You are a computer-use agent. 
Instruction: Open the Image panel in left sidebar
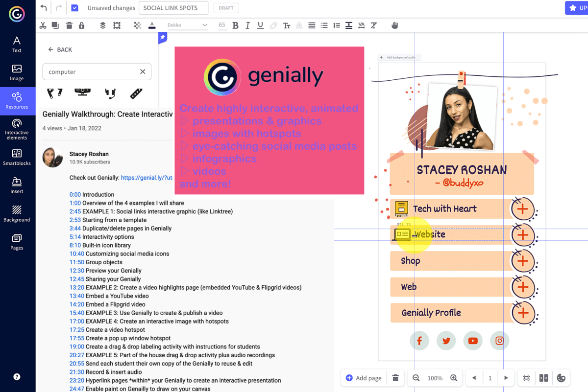pos(17,73)
